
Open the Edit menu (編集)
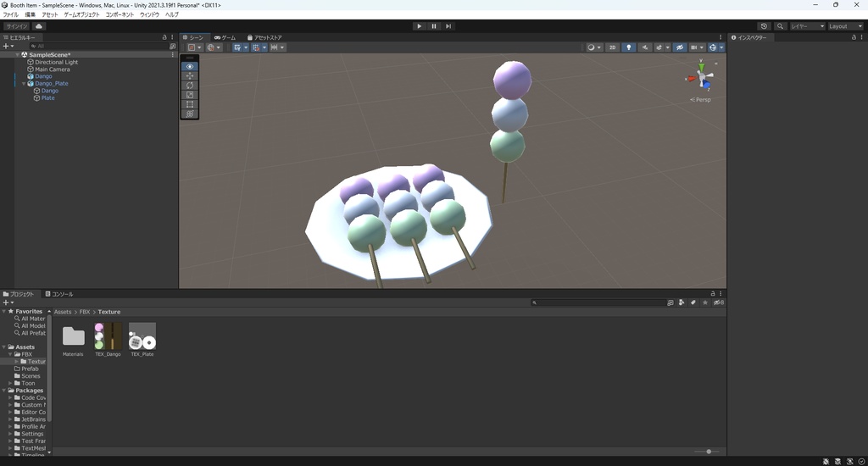(x=30, y=15)
